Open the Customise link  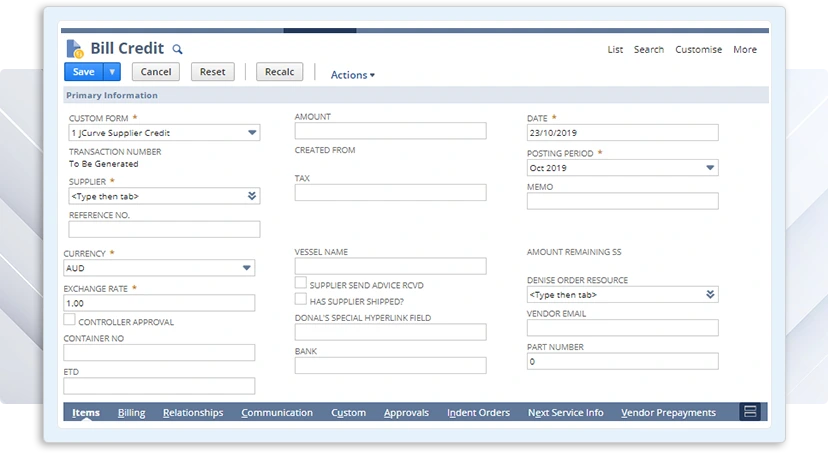[x=699, y=50]
